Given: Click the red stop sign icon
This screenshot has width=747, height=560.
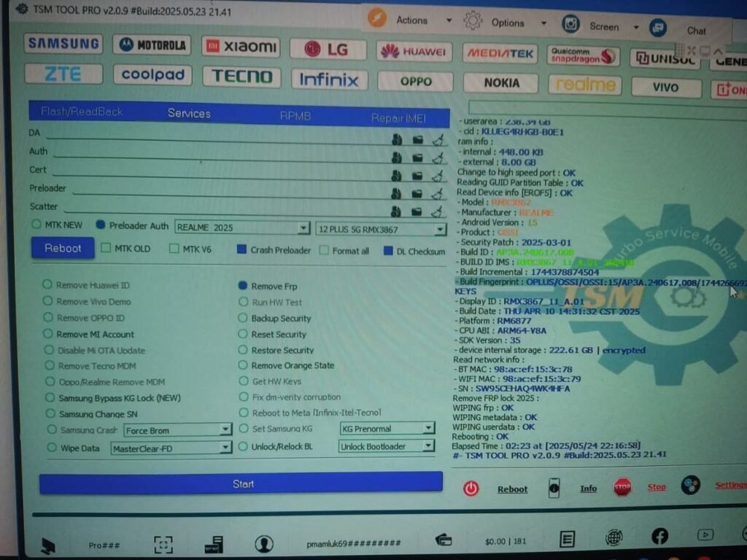Looking at the screenshot, I should pyautogui.click(x=622, y=486).
